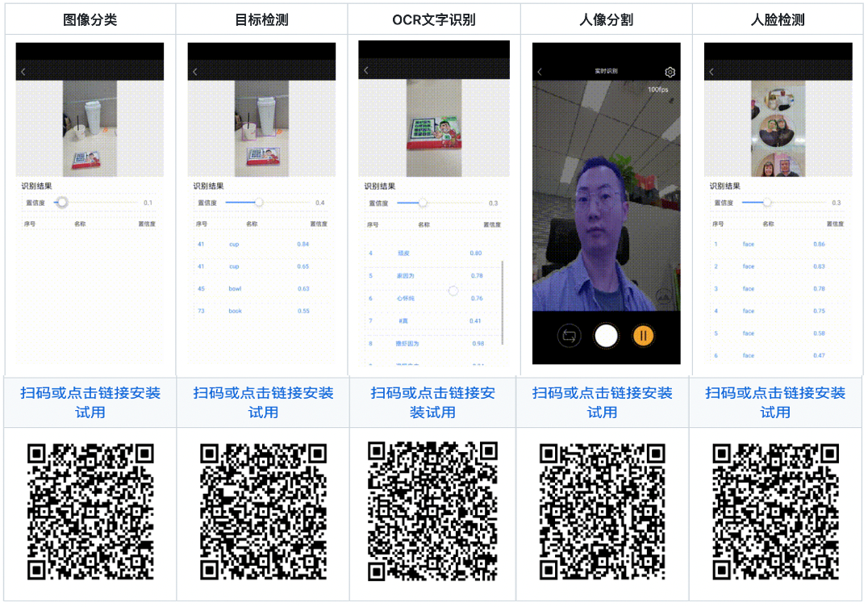
Task: Click the OCR results list scrollbar
Action: (503, 303)
